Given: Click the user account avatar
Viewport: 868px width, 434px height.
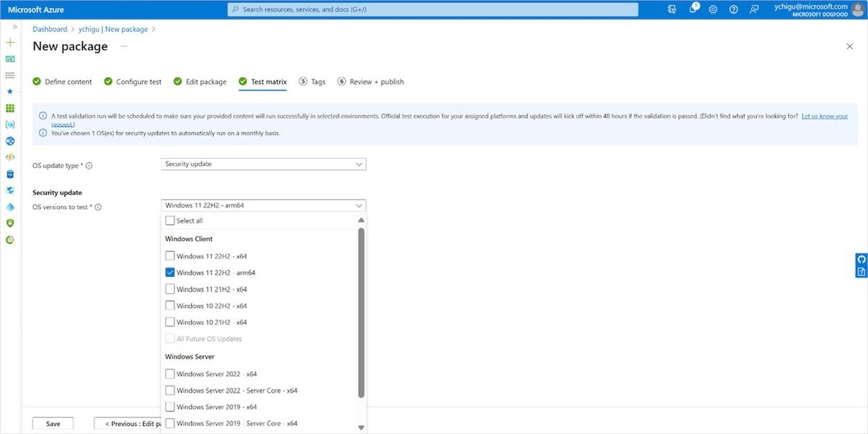Looking at the screenshot, I should [858, 9].
